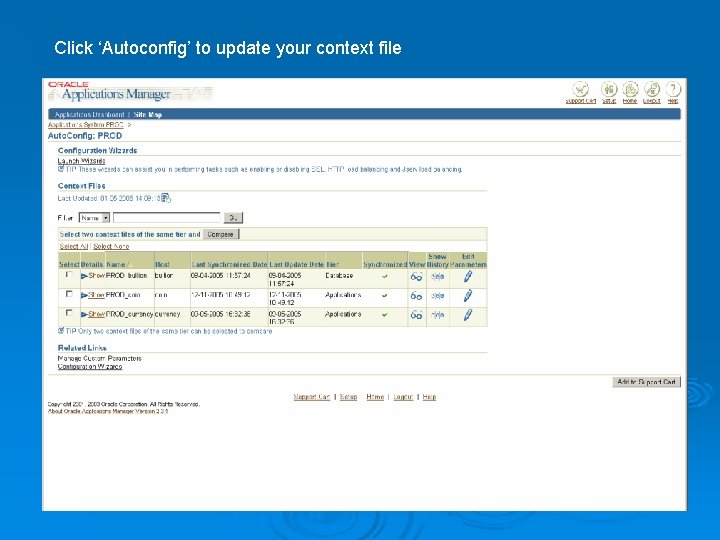Click footer Home link

point(375,397)
